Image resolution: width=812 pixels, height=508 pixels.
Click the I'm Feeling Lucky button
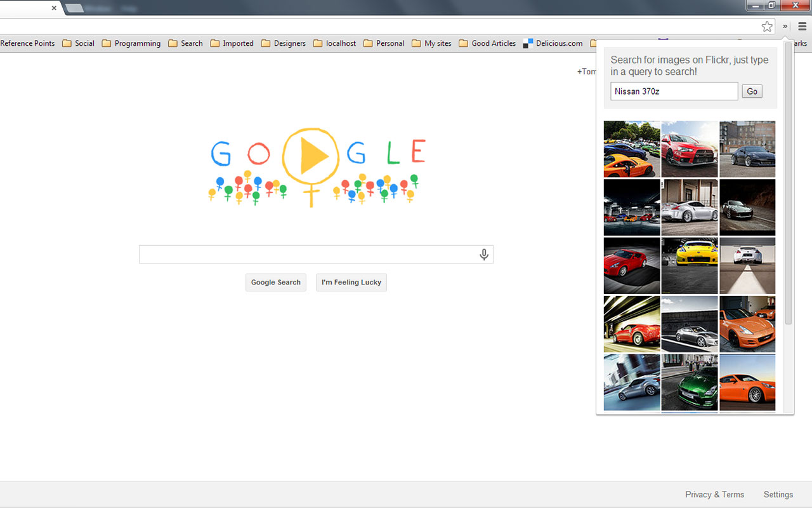(351, 283)
